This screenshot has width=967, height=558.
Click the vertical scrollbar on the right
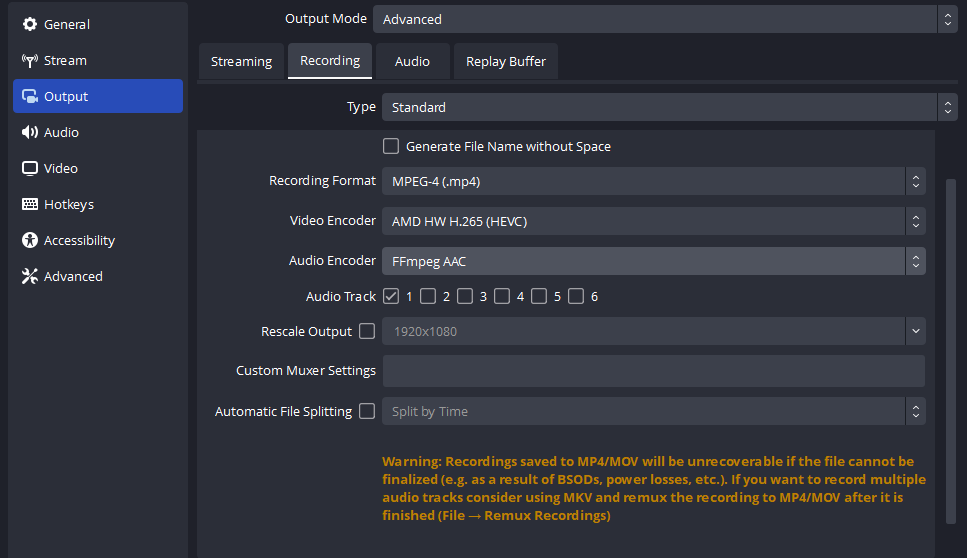coord(949,350)
